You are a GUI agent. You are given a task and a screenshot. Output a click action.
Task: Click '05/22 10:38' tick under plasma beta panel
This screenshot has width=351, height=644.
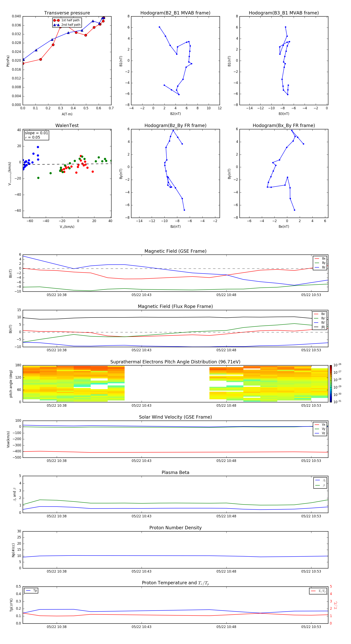(57, 516)
